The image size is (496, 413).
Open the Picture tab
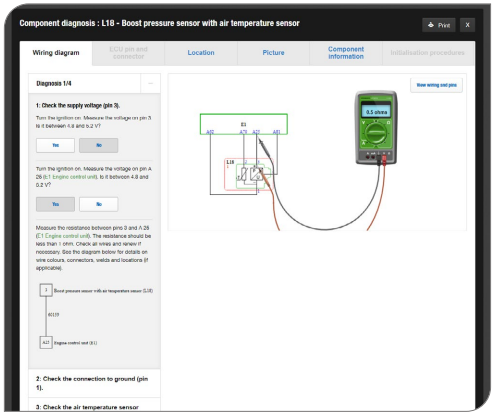pos(273,53)
